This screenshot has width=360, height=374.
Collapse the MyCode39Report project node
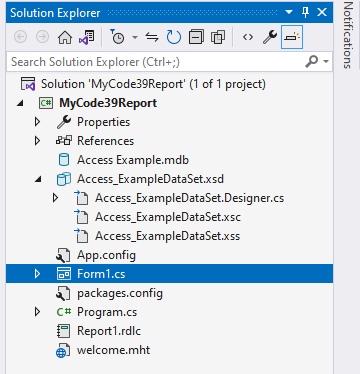pos(20,103)
